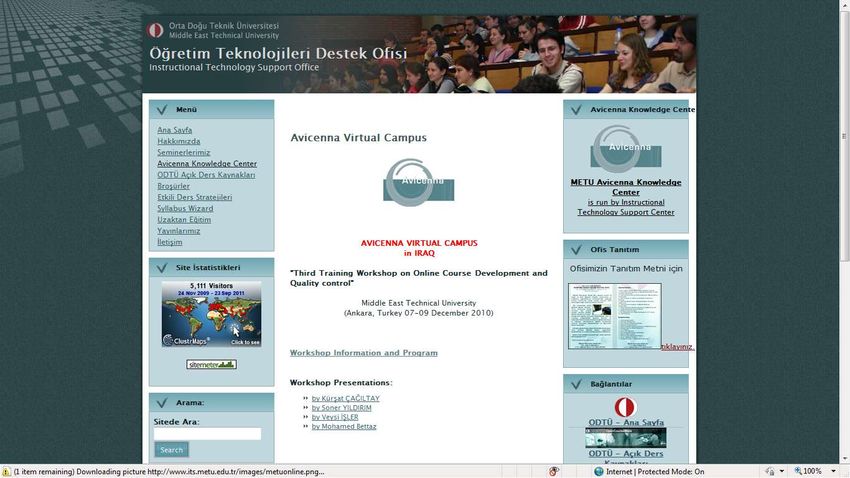Open the office brochure thumbnail

coord(615,316)
